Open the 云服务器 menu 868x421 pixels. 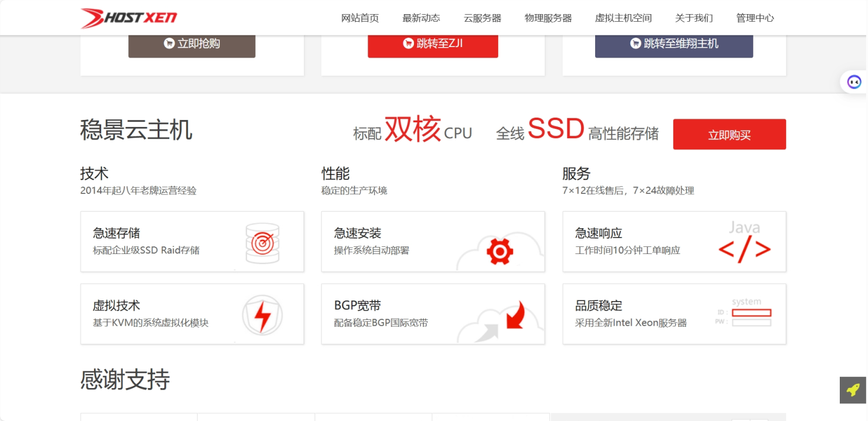coord(482,18)
